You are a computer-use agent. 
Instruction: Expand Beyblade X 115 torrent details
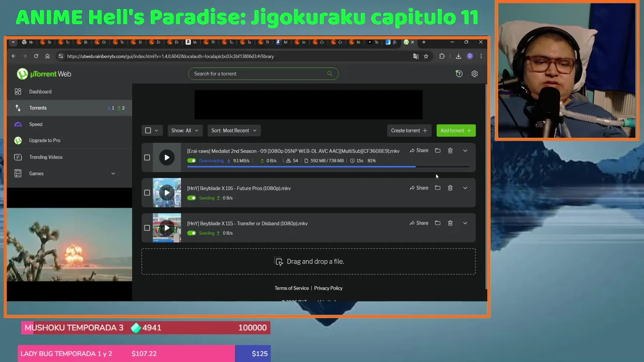pos(465,223)
